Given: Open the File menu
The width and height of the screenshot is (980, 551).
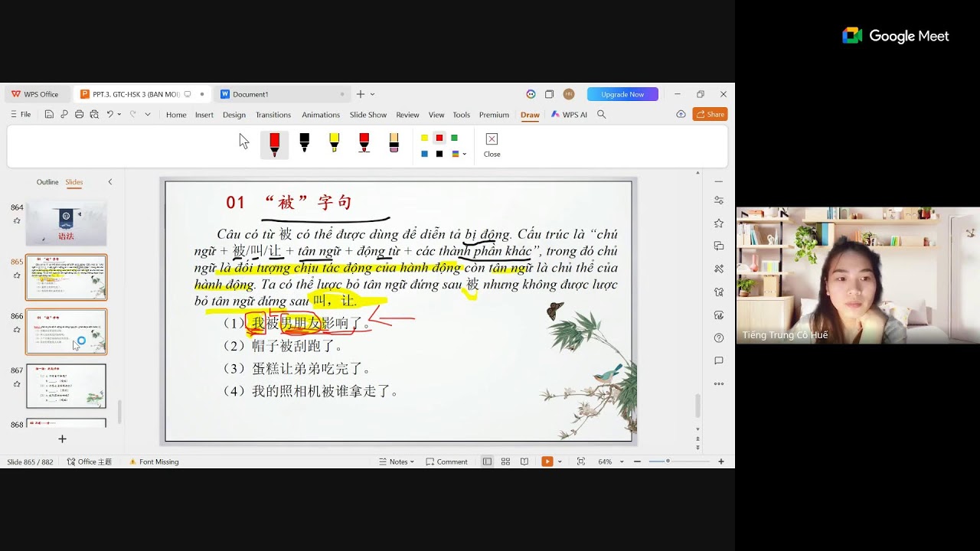Looking at the screenshot, I should (x=21, y=115).
